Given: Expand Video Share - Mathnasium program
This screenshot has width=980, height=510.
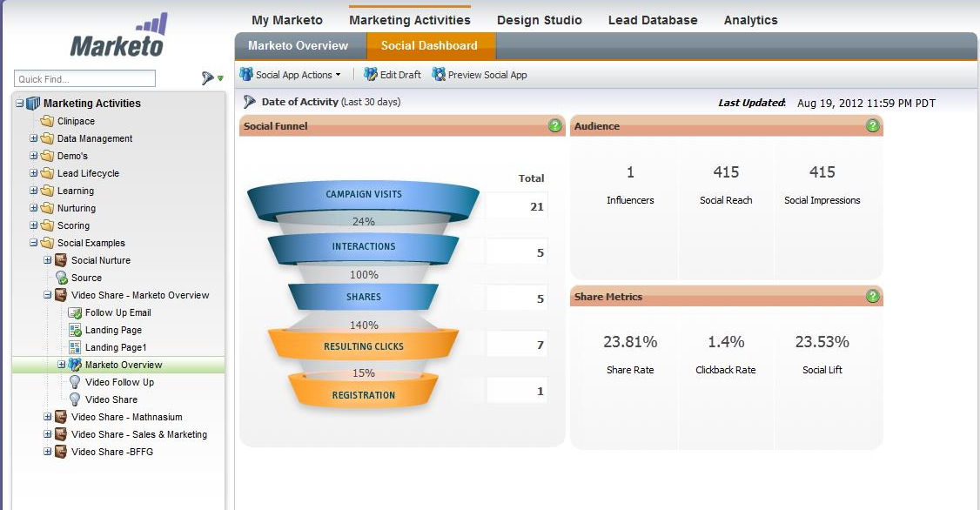Looking at the screenshot, I should (x=48, y=417).
